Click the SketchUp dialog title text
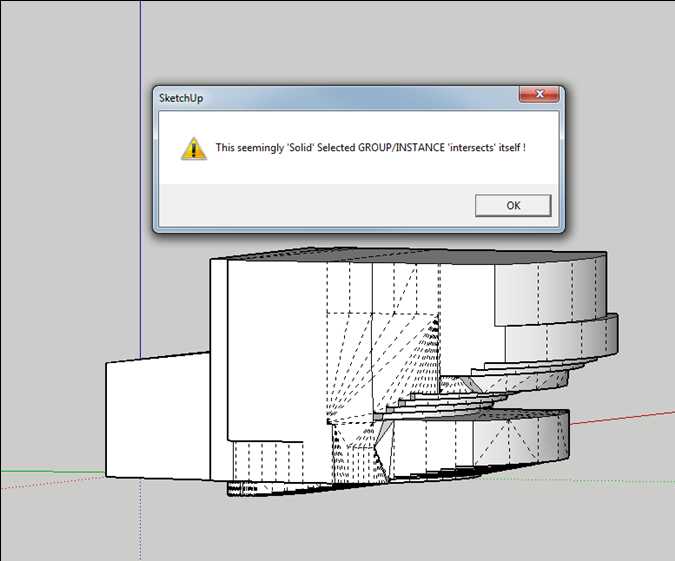This screenshot has width=675, height=561. [181, 98]
